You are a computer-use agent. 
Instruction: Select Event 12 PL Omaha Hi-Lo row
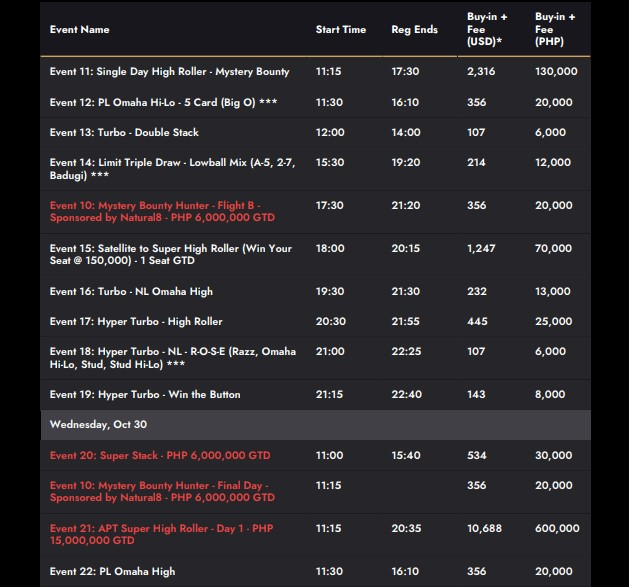(163, 102)
